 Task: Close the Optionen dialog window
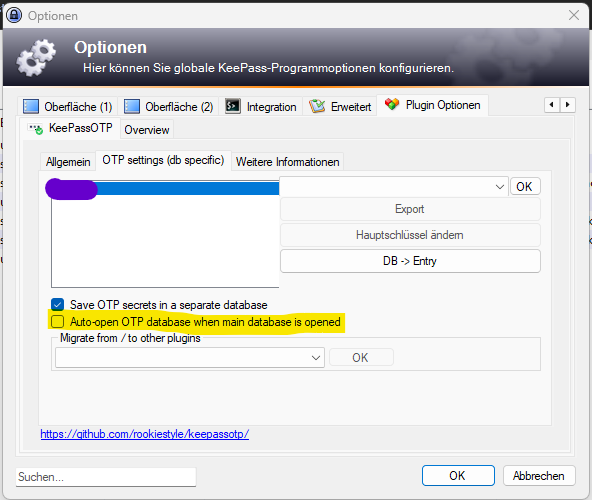574,15
